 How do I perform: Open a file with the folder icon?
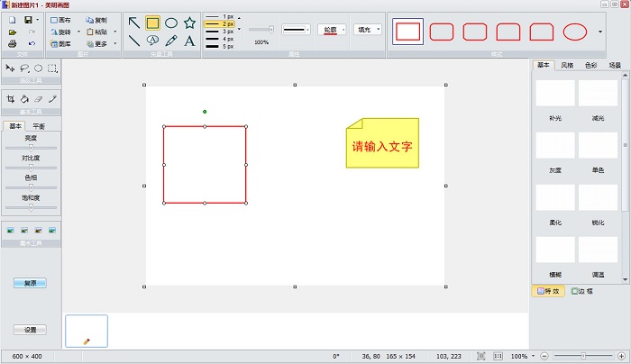(12, 32)
